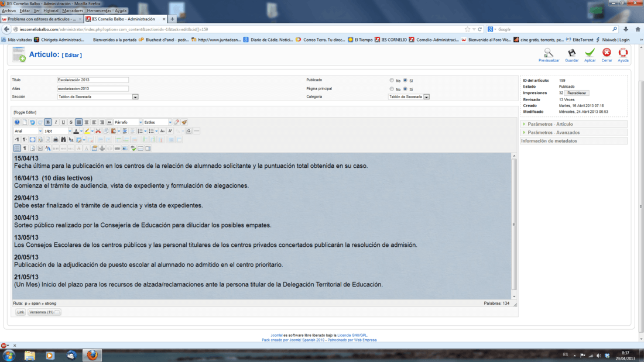Insert date and time calendar icon
644x362 pixels.
[x=94, y=148]
